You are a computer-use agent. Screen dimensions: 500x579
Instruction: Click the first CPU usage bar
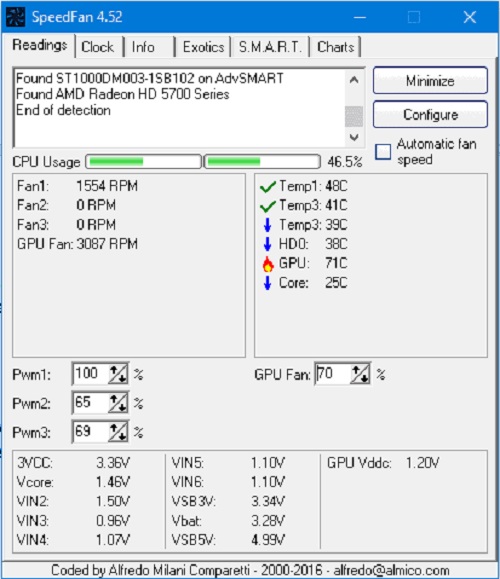[143, 161]
